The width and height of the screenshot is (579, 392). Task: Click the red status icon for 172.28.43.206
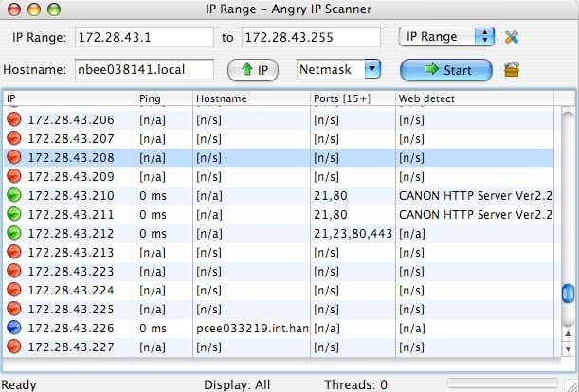coord(14,119)
